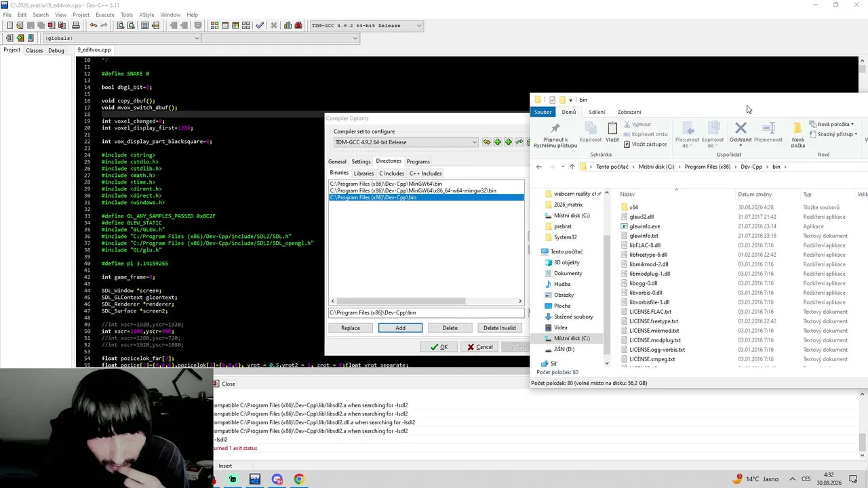Confirm Compiler Options with OK button
Screen dimensions: 868x488
point(438,347)
